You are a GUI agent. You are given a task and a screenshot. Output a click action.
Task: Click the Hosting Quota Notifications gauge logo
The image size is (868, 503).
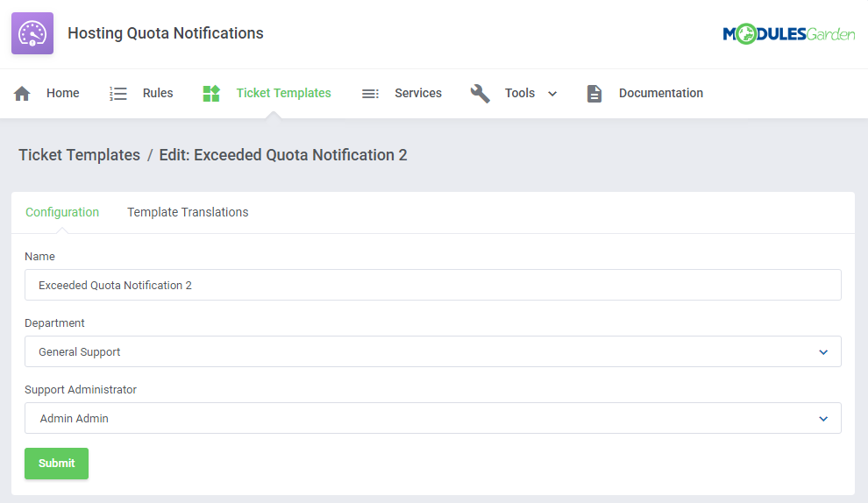point(32,33)
